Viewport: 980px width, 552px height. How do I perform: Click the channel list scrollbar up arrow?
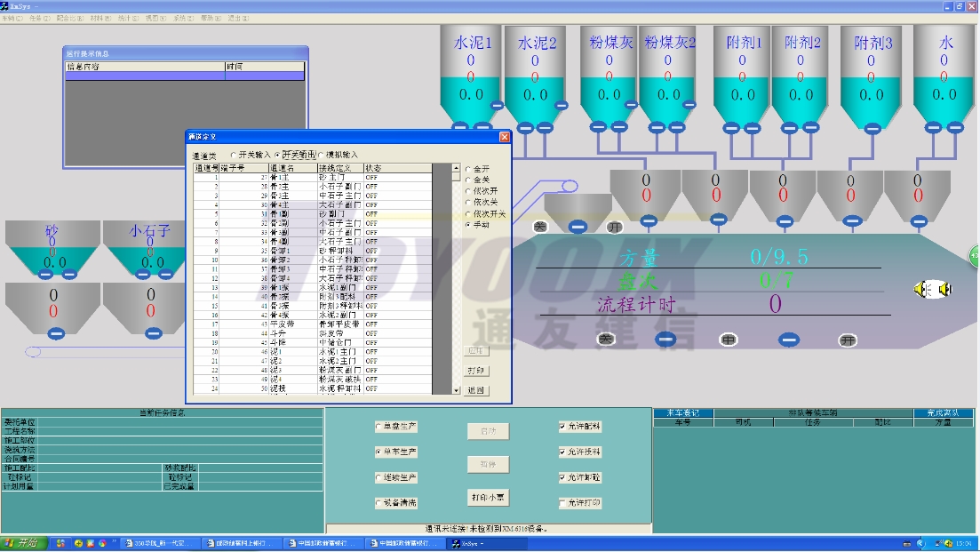456,168
